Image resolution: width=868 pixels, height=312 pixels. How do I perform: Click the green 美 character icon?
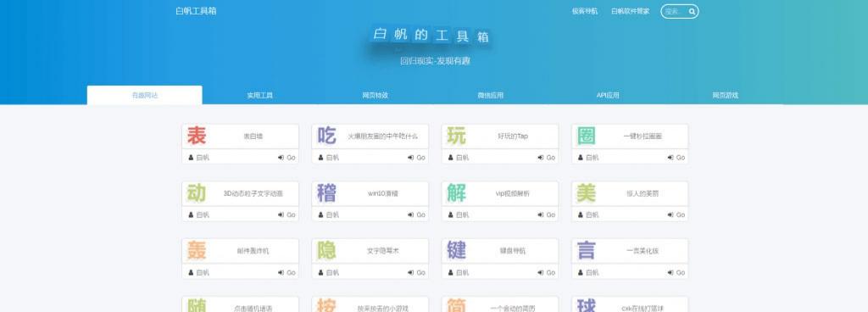[587, 193]
